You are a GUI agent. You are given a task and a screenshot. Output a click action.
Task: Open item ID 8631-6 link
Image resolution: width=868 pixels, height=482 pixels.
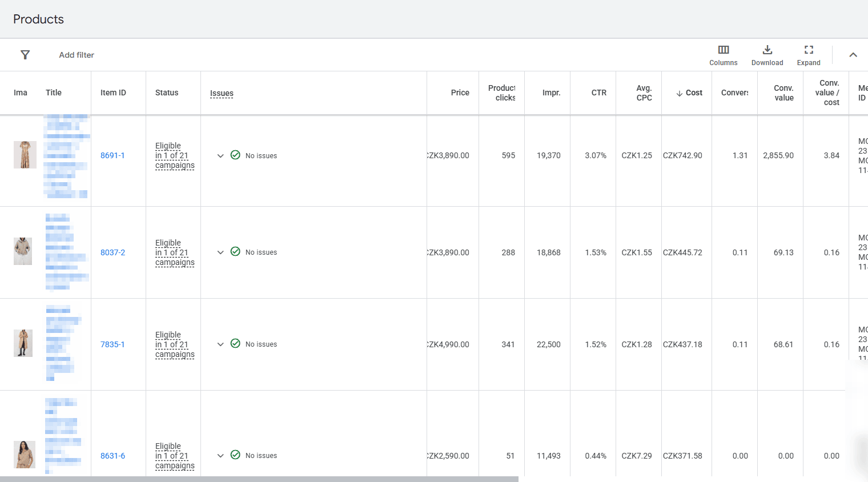click(112, 456)
